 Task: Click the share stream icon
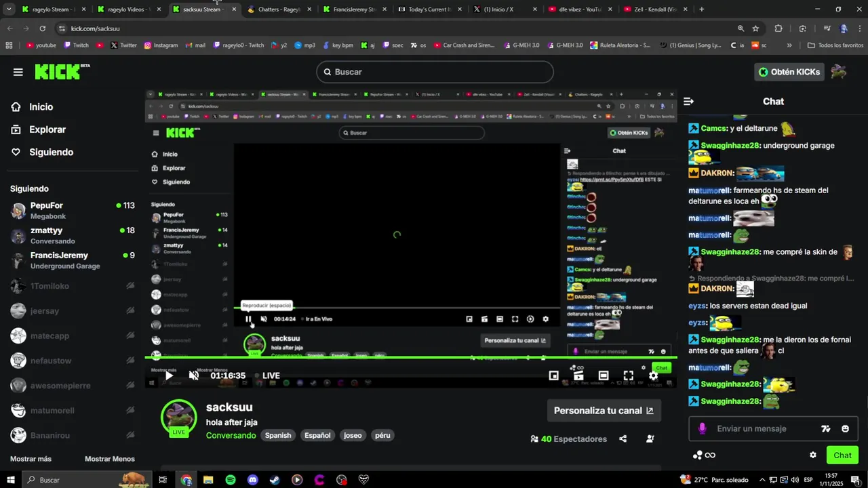[623, 439]
